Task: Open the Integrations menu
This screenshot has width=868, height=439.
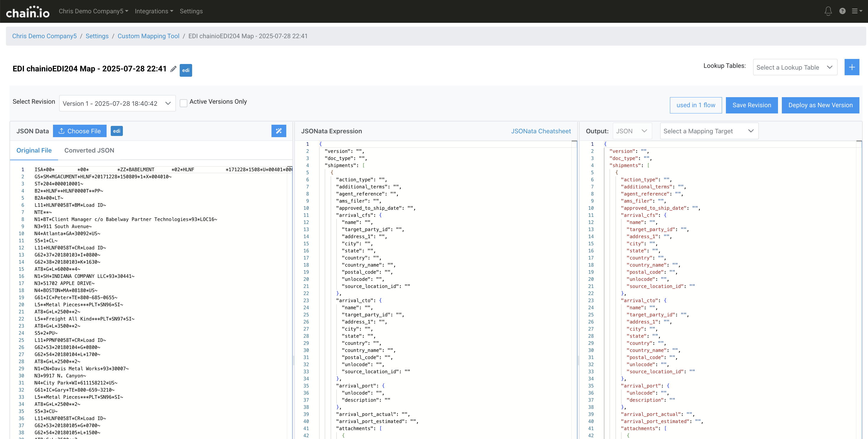Action: (154, 11)
